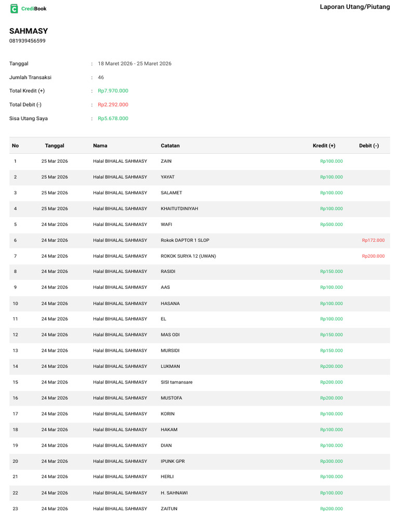Click Rp100.000 credit in ZAIN row
The height and width of the screenshot is (532, 399).
coord(331,161)
